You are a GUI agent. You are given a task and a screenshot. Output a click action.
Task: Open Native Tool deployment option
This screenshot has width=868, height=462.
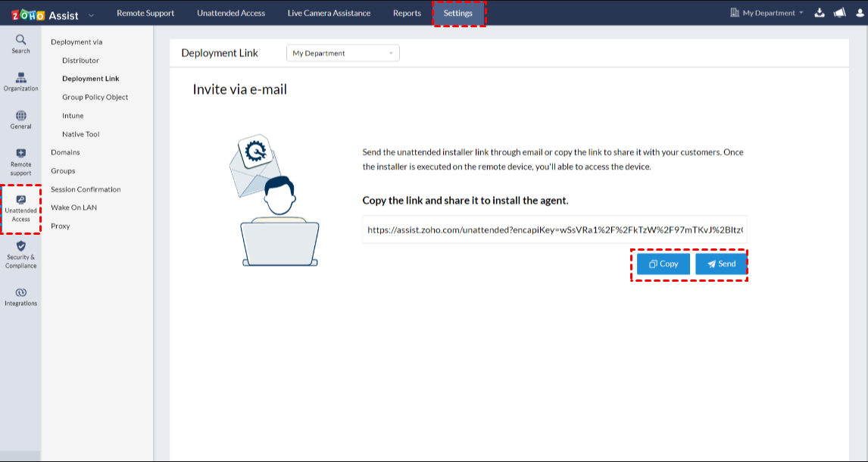tap(81, 134)
